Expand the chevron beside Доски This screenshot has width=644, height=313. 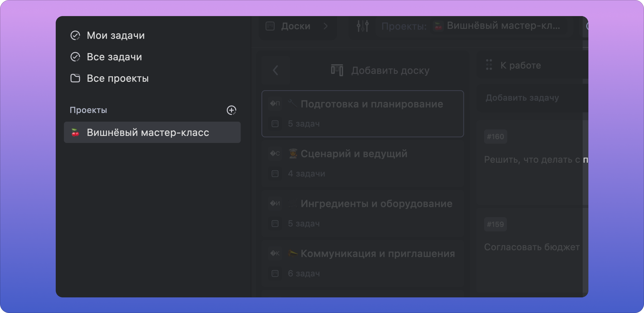coord(325,26)
